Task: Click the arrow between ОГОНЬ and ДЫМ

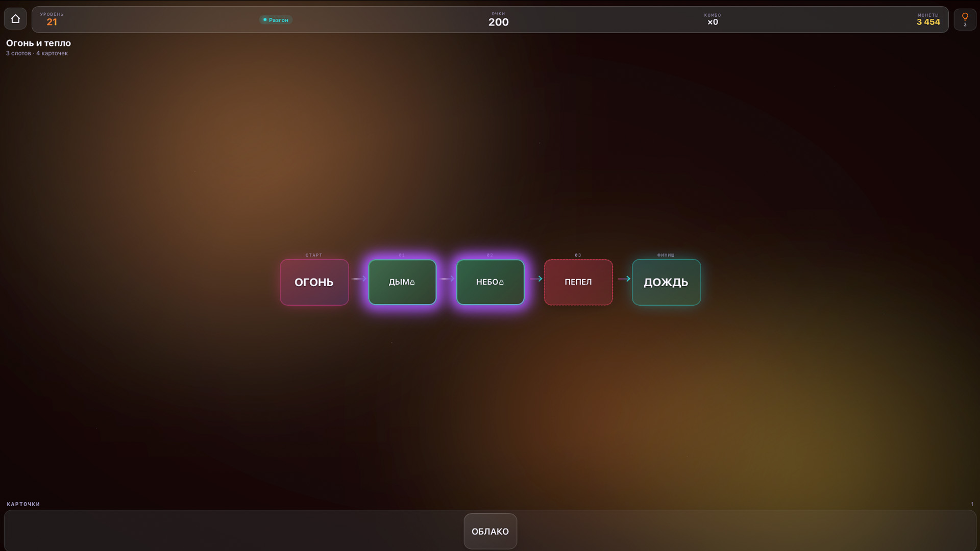Action: 359,279
